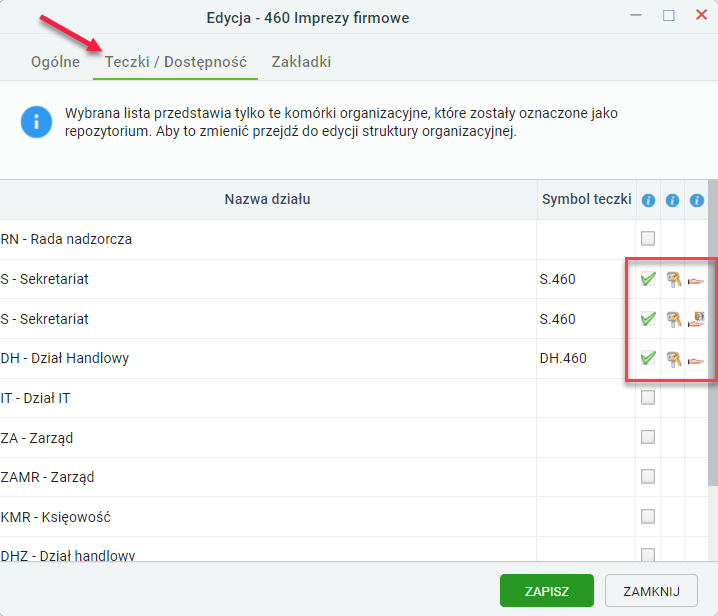Click the info icon above the checkbox column
Viewport: 718px width, 616px height.
(x=648, y=200)
